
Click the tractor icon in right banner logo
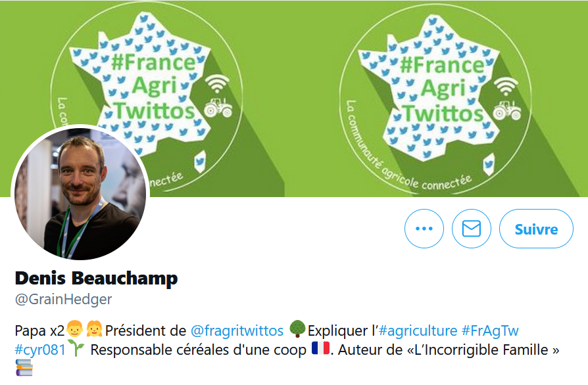click(x=506, y=110)
